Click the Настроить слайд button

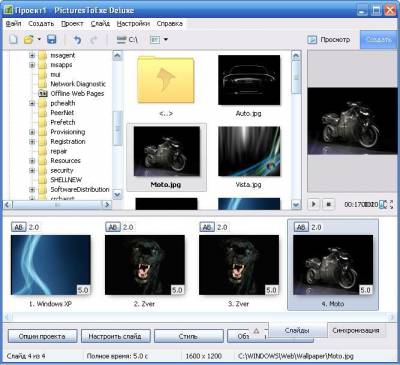pos(115,336)
